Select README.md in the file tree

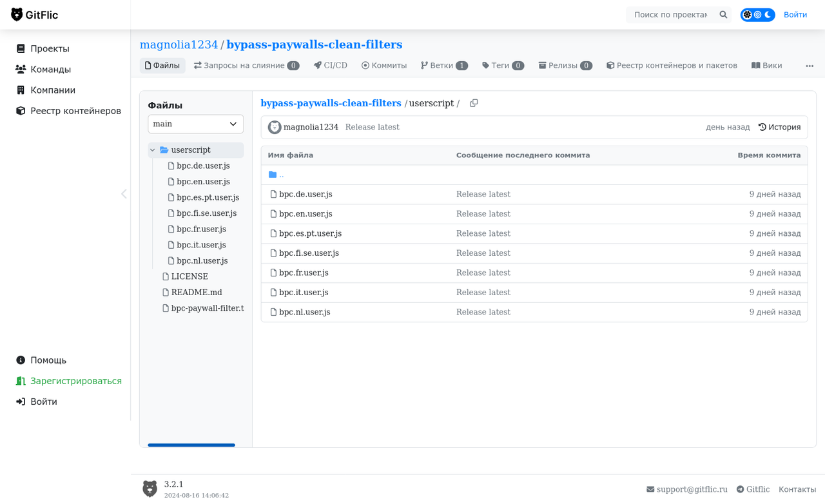pos(192,292)
